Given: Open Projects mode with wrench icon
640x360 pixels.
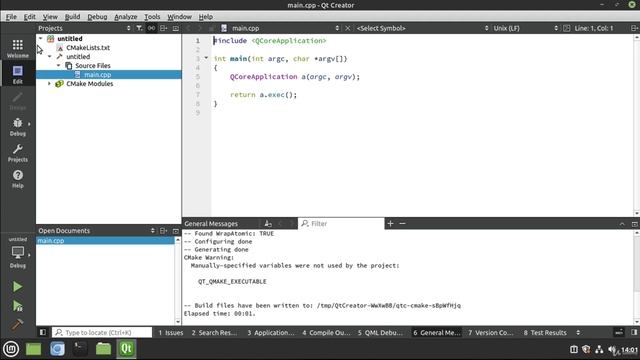Looking at the screenshot, I should pos(18,152).
